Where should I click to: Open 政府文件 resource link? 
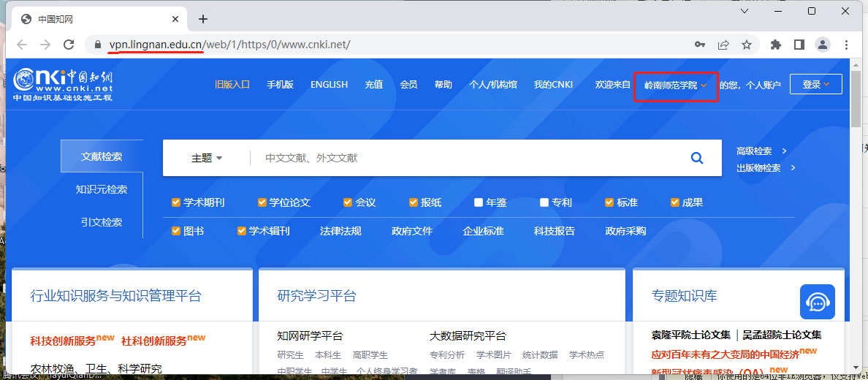(412, 231)
